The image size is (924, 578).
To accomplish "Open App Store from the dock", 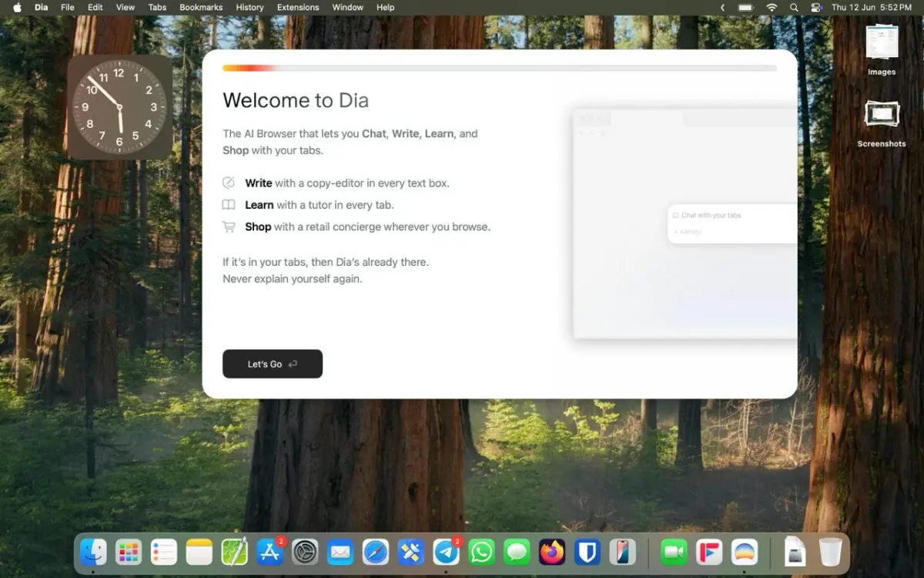I will 269,552.
